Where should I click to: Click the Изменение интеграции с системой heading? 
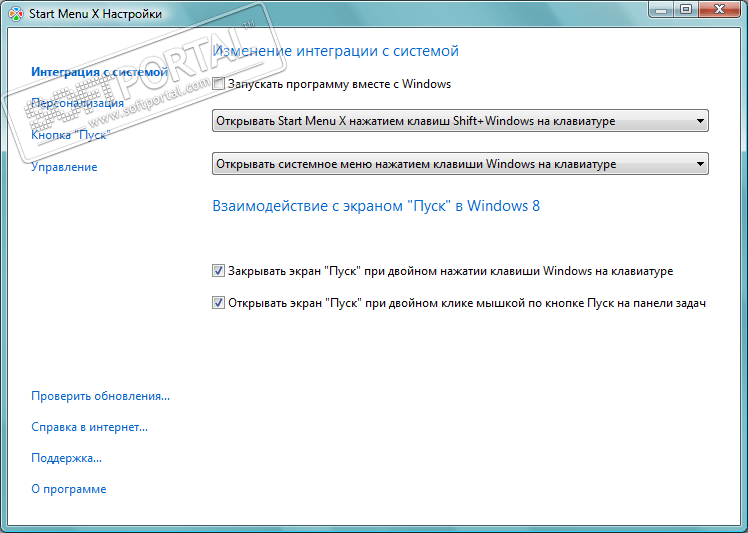335,51
